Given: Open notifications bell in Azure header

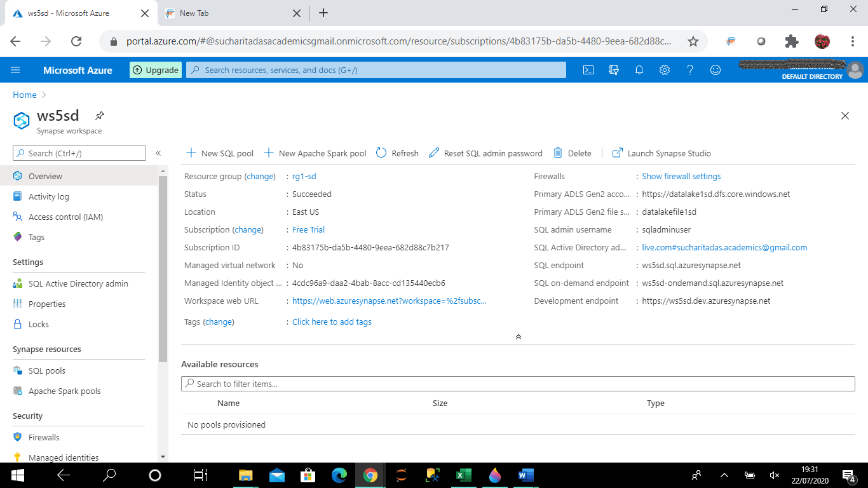Looking at the screenshot, I should (639, 70).
